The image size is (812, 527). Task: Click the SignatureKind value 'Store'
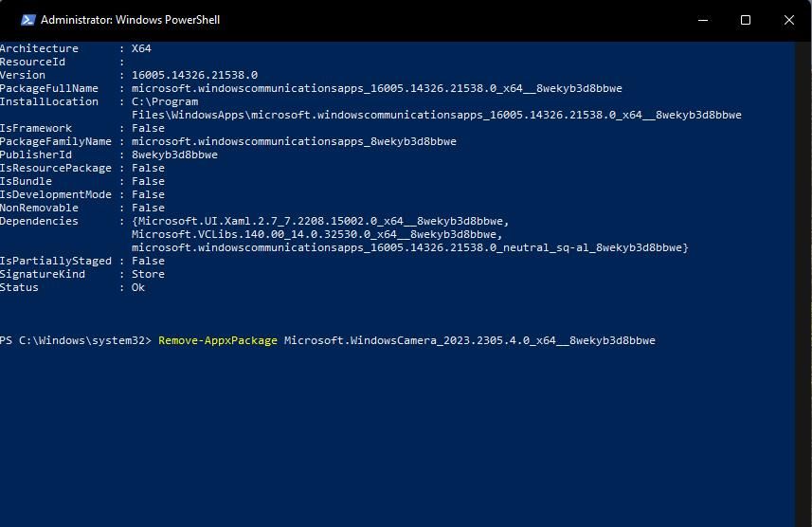(x=148, y=274)
